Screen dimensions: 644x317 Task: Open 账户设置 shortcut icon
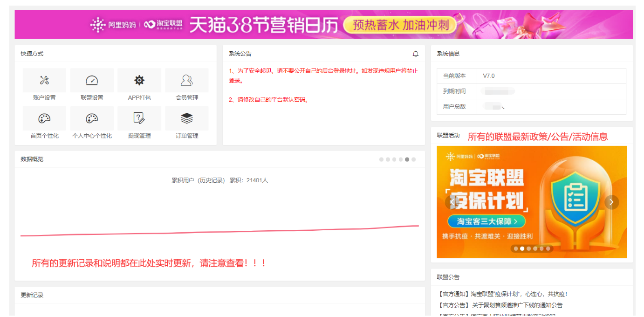44,80
